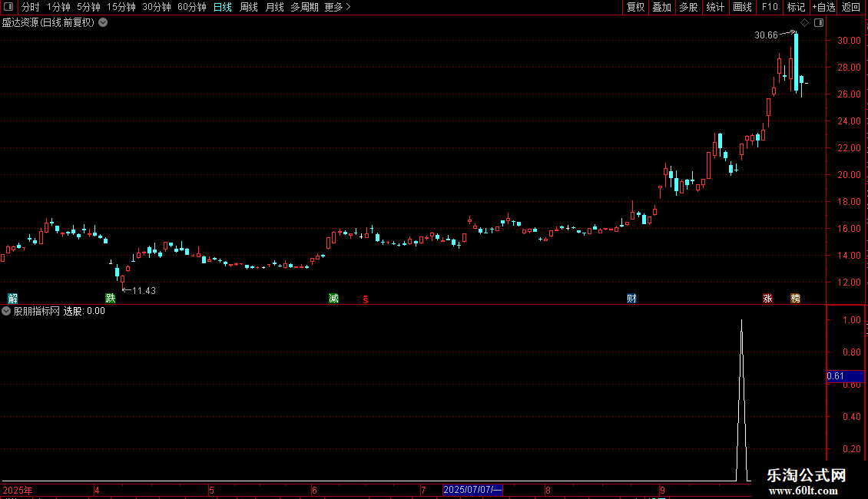Viewport: 868px width, 499px height.
Task: Select the 15分钟 period tab
Action: tap(121, 7)
